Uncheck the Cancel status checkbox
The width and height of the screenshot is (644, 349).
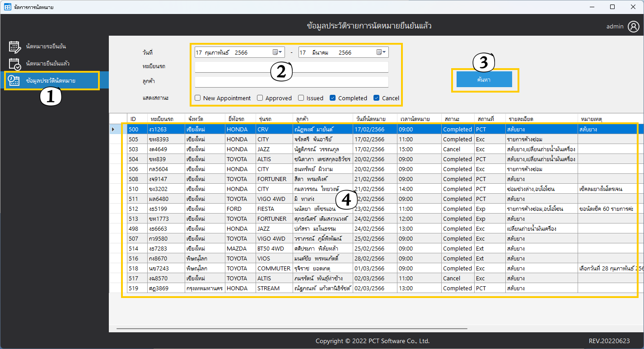(377, 98)
